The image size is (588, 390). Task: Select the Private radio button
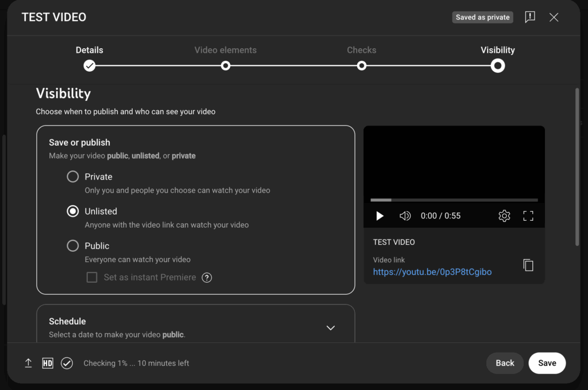(73, 177)
